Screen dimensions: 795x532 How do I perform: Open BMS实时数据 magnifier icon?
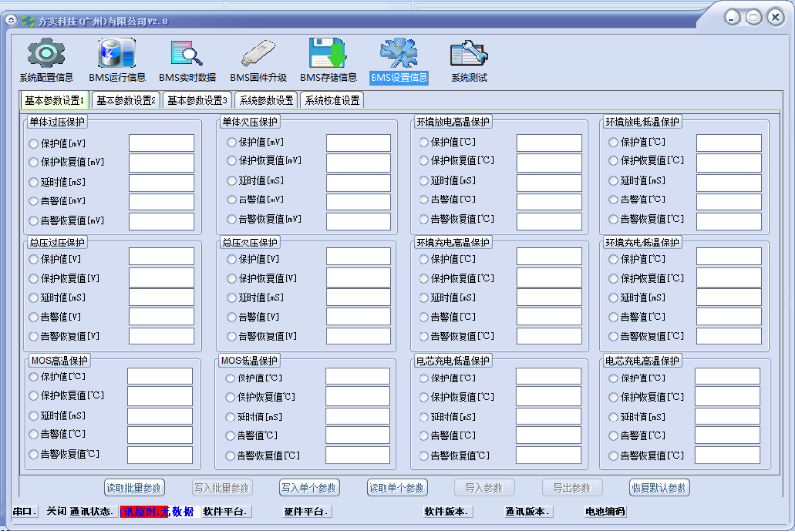(186, 54)
